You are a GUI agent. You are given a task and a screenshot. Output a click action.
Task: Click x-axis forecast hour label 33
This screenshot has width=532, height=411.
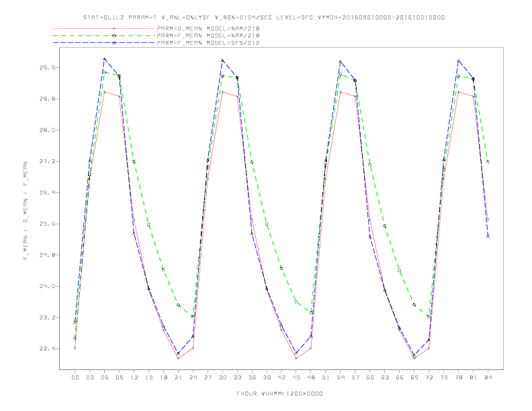pyautogui.click(x=237, y=377)
